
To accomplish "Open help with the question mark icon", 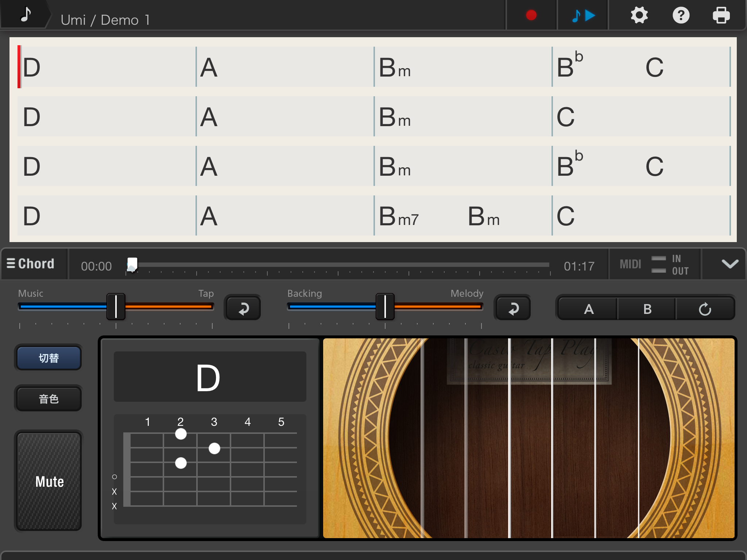I will (681, 15).
